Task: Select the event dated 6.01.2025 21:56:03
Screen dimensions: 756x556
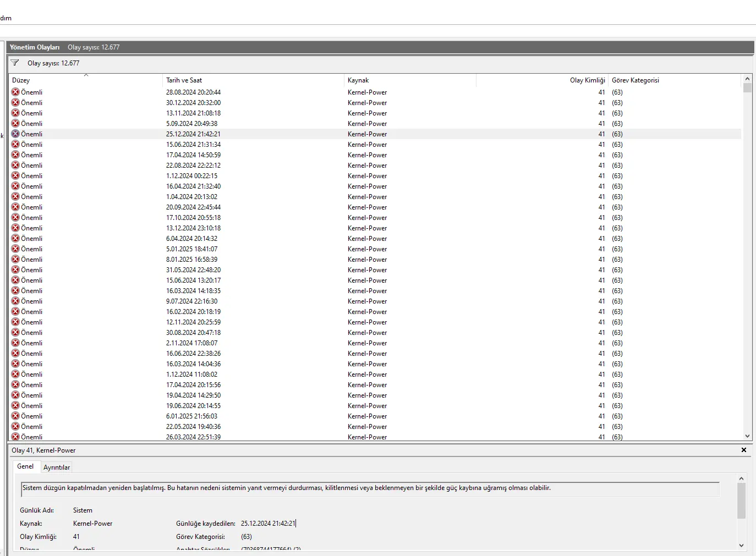Action: 375,416
